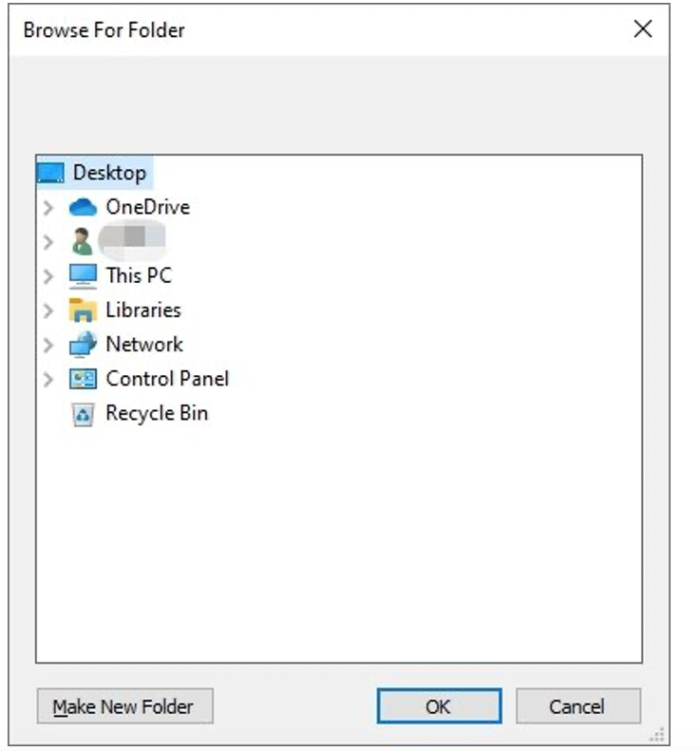Dismiss dialog with the Cancel button
The image size is (700, 751).
[577, 706]
